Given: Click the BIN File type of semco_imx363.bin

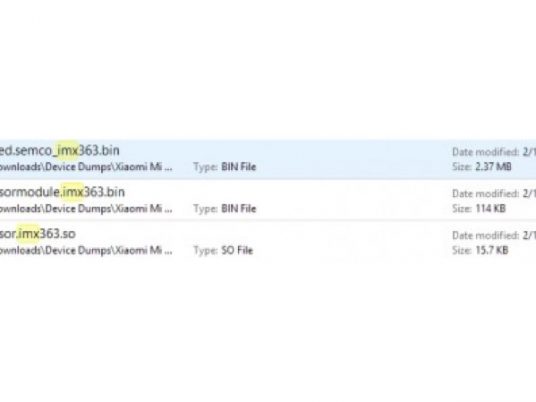Looking at the screenshot, I should pyautogui.click(x=239, y=167).
